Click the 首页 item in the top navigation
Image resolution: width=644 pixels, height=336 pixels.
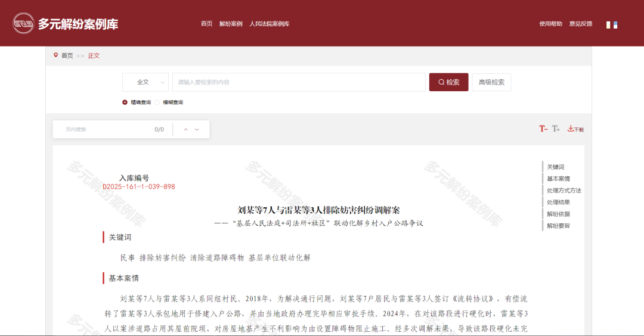click(x=206, y=24)
